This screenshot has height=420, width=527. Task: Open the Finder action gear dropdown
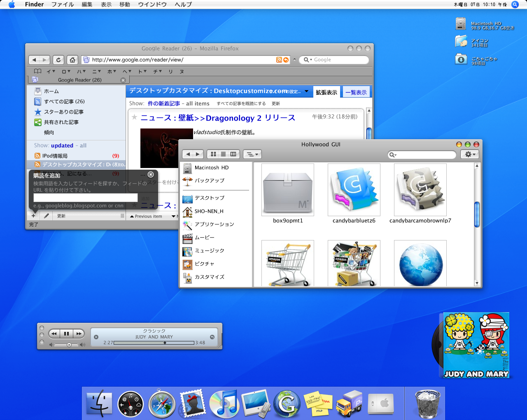click(x=470, y=154)
